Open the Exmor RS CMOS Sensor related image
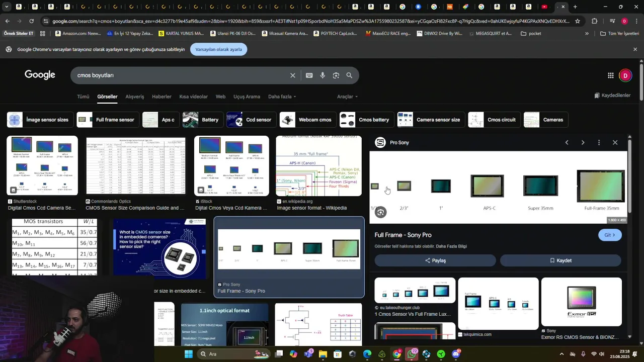 [582, 302]
